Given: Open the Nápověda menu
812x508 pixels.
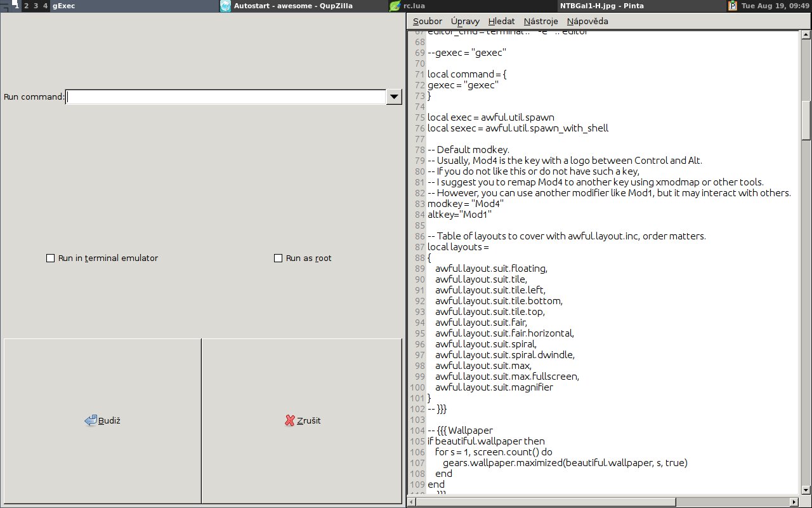Looking at the screenshot, I should tap(587, 21).
